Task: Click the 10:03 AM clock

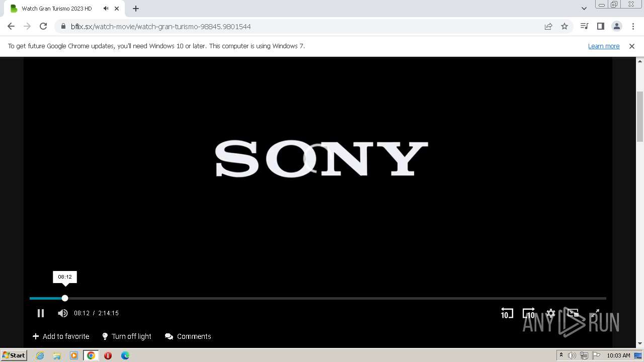Action: pyautogui.click(x=618, y=355)
